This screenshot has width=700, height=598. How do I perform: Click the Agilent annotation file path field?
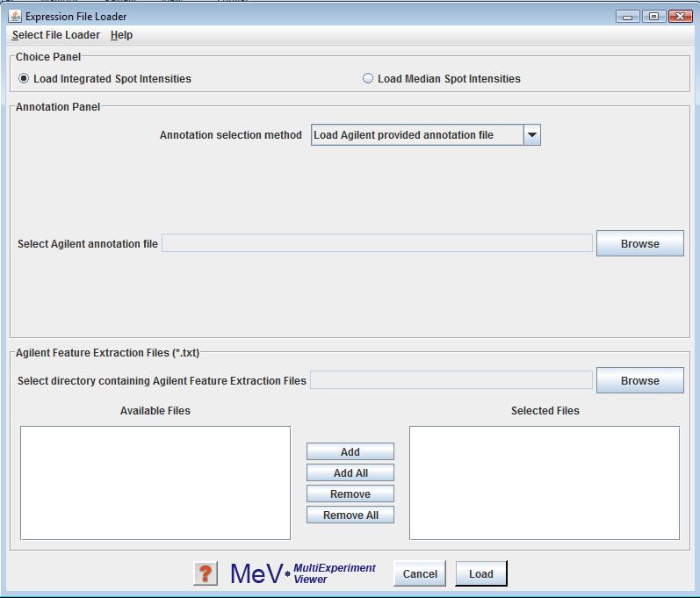tap(377, 243)
